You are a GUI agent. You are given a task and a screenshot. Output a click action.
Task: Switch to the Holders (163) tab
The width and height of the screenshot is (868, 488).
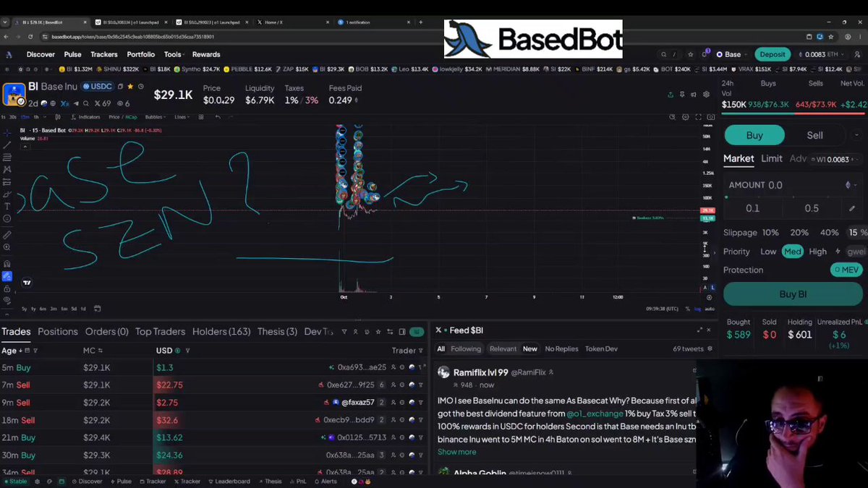click(x=221, y=331)
